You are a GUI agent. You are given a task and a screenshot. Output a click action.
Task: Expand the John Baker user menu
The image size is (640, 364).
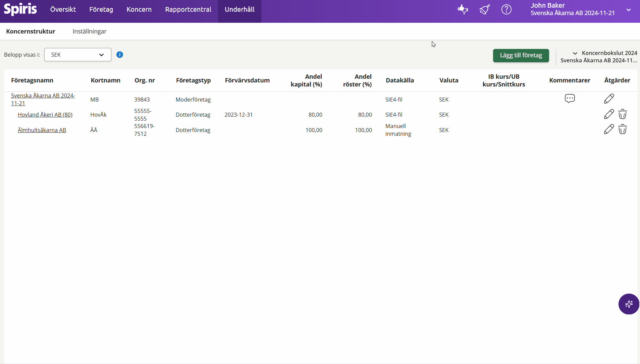click(x=628, y=10)
